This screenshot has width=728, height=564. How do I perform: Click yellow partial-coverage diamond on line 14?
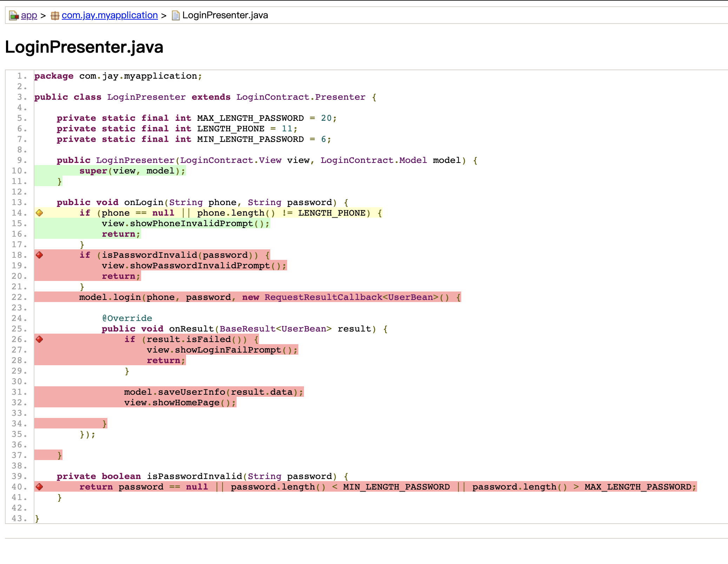coord(39,213)
